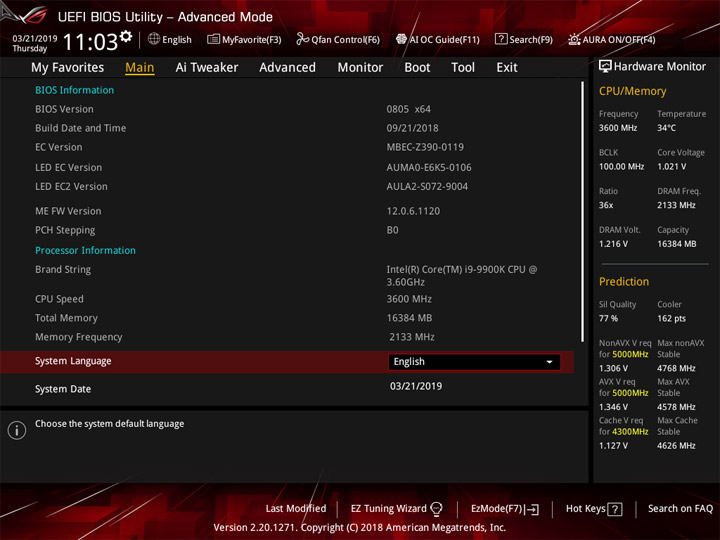
Task: Click Search on FAQ
Action: (680, 508)
